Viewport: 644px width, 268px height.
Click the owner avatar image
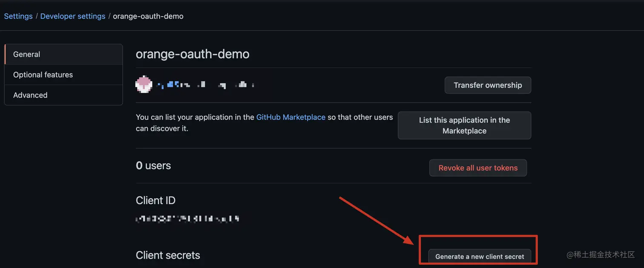tap(144, 85)
